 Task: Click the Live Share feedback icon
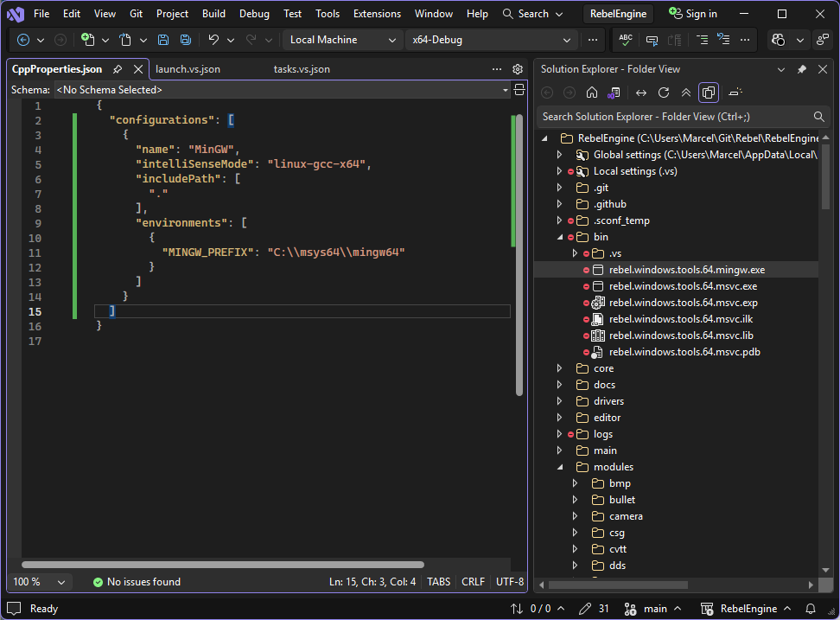coord(823,40)
